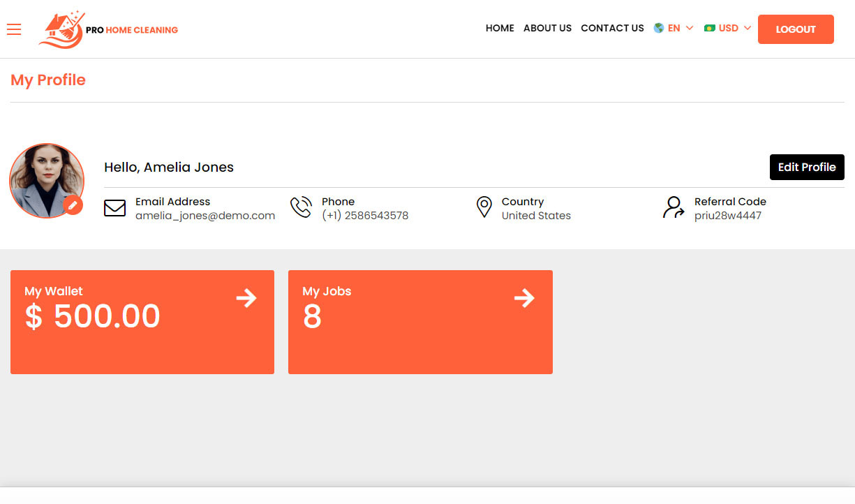Screen dimensions: 855x504
Task: Click Amelia's profile picture thumbnail
Action: coord(47,180)
